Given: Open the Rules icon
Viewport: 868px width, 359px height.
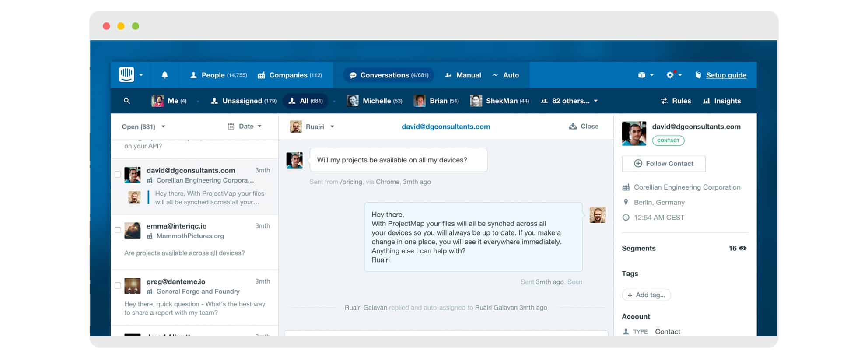Looking at the screenshot, I should pyautogui.click(x=664, y=101).
